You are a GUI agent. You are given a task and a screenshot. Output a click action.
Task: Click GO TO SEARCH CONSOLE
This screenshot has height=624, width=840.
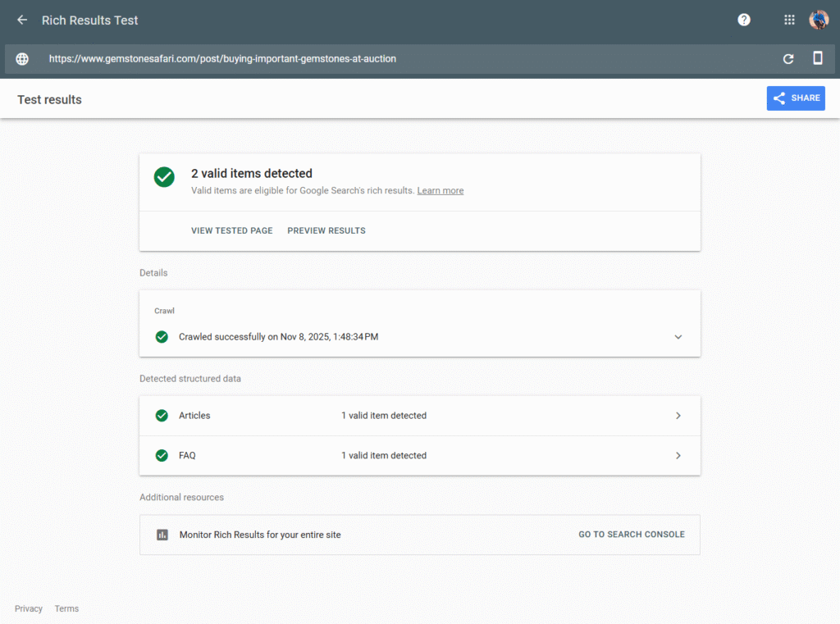tap(631, 534)
